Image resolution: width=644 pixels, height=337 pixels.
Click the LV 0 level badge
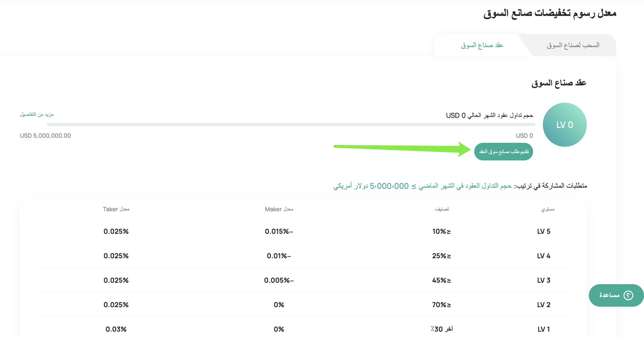(x=565, y=124)
